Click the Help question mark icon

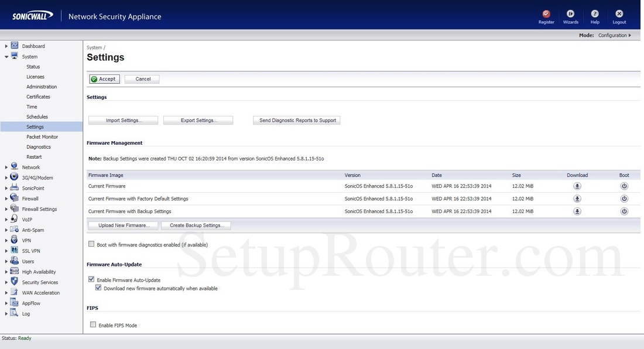(595, 14)
